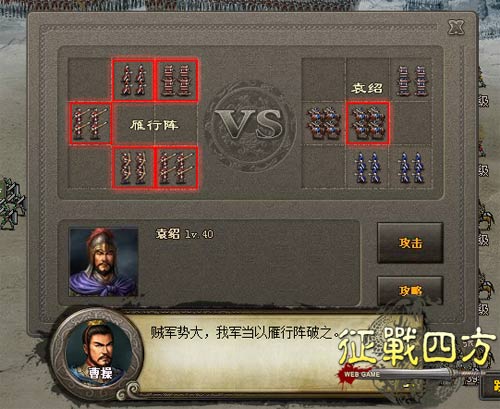Click the VS emblem in center
Viewport: 500px width, 409px height.
251,125
